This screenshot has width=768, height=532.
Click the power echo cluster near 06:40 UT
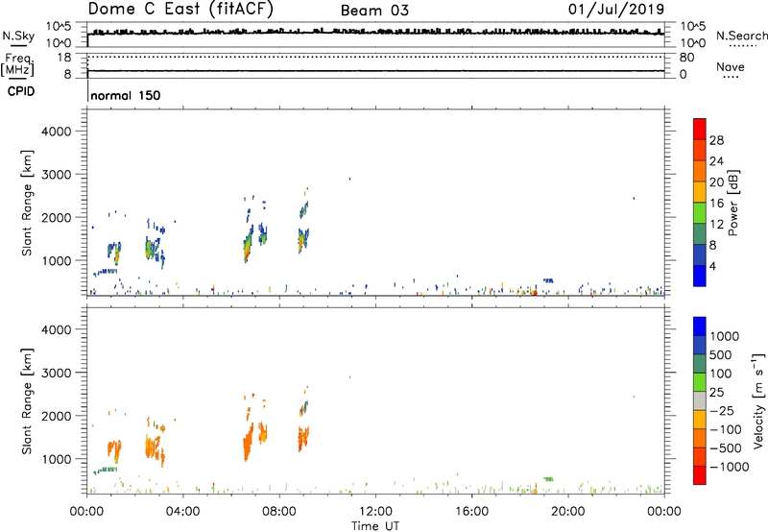coord(248,245)
